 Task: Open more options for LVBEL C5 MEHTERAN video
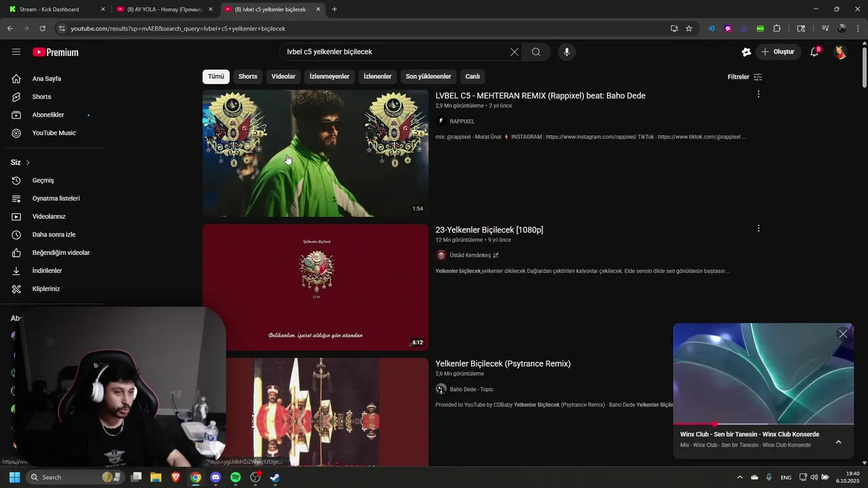pos(758,94)
